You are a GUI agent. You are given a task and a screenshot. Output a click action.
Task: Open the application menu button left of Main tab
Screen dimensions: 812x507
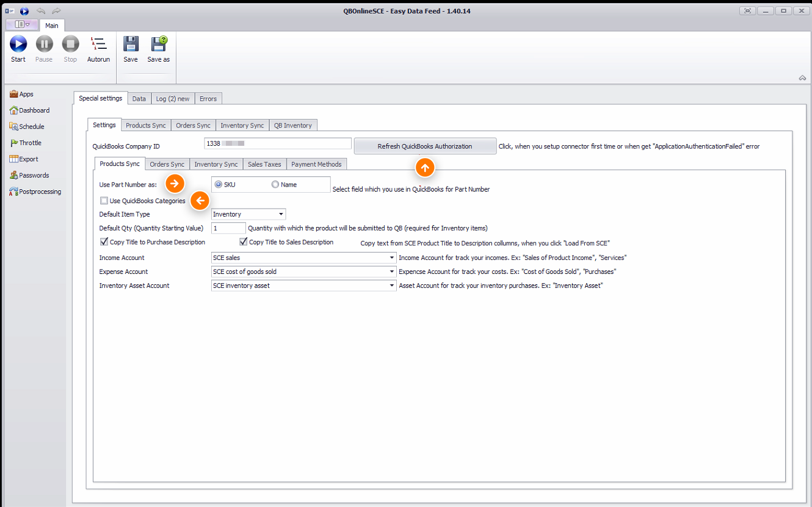click(22, 24)
